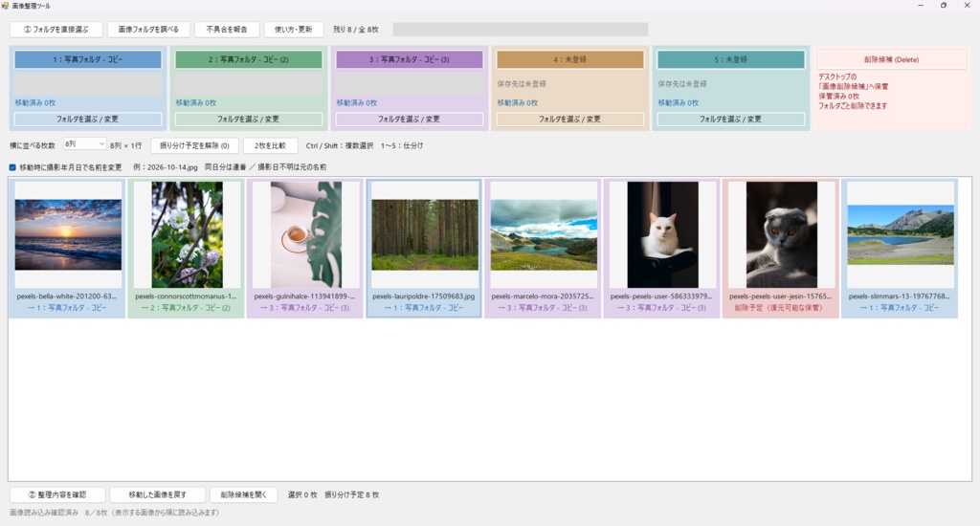Choose folder for purple panel 3
The image size is (980, 526).
(x=410, y=119)
